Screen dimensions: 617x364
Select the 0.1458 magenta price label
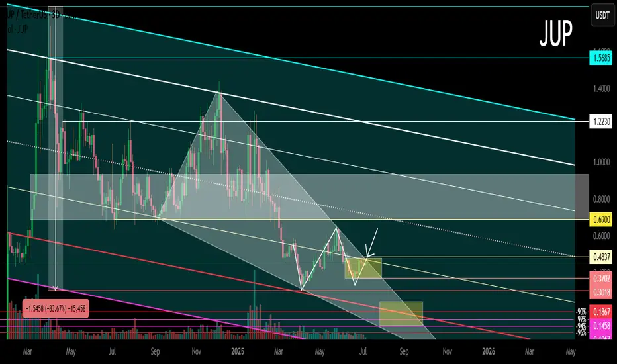tap(601, 326)
